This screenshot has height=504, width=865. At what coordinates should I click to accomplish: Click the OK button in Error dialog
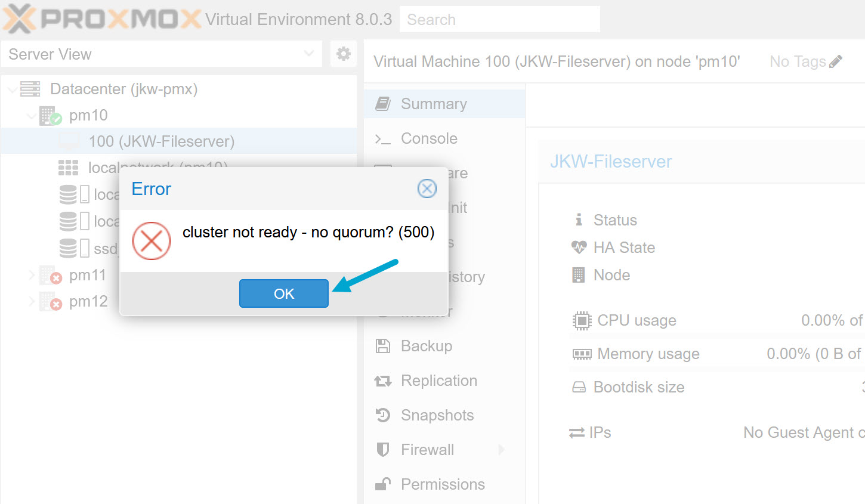pos(284,293)
